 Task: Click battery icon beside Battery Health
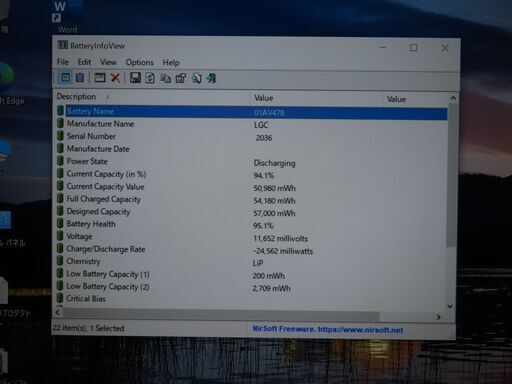coord(60,224)
